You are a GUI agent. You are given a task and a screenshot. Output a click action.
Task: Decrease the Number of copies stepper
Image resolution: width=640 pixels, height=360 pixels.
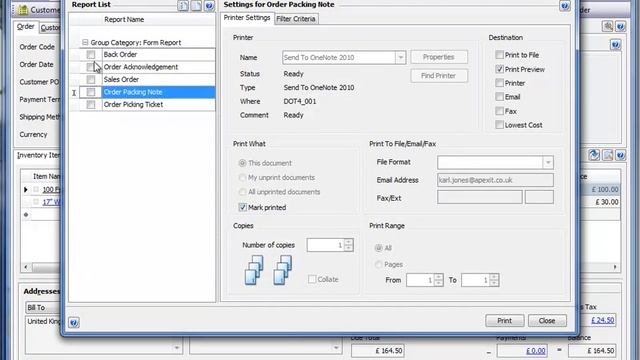348,248
